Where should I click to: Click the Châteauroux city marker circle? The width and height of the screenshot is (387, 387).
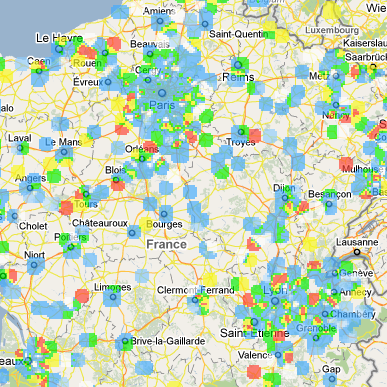(133, 233)
